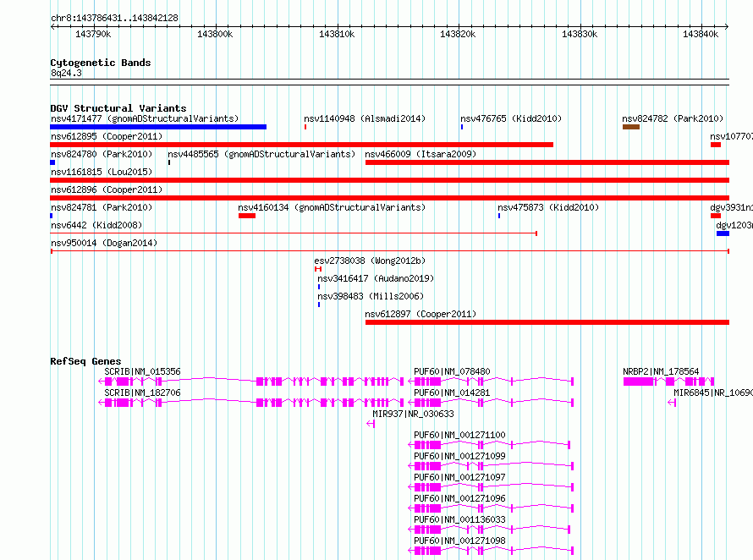Click the DGV Structural Variants track title
Image resolution: width=753 pixels, height=560 pixels.
click(118, 108)
